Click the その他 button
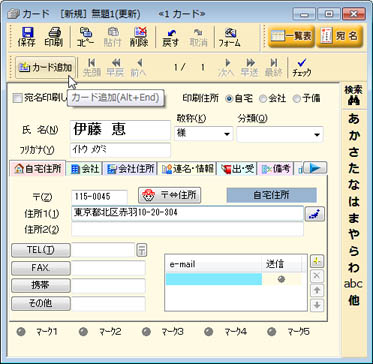 (x=41, y=304)
